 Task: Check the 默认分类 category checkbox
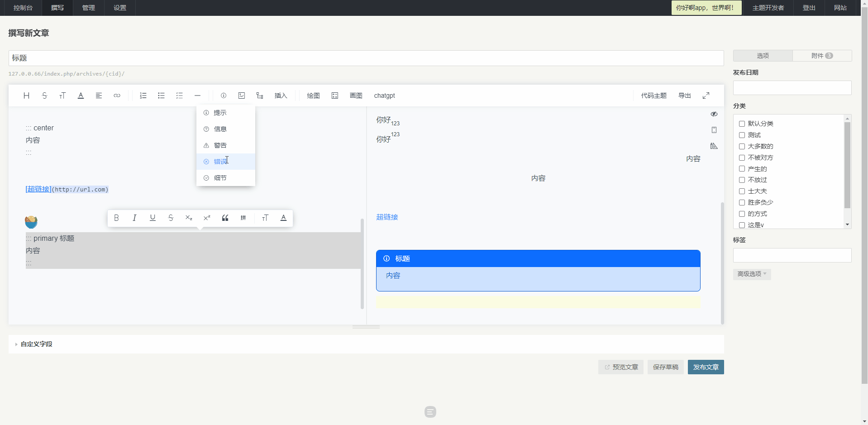(x=742, y=124)
